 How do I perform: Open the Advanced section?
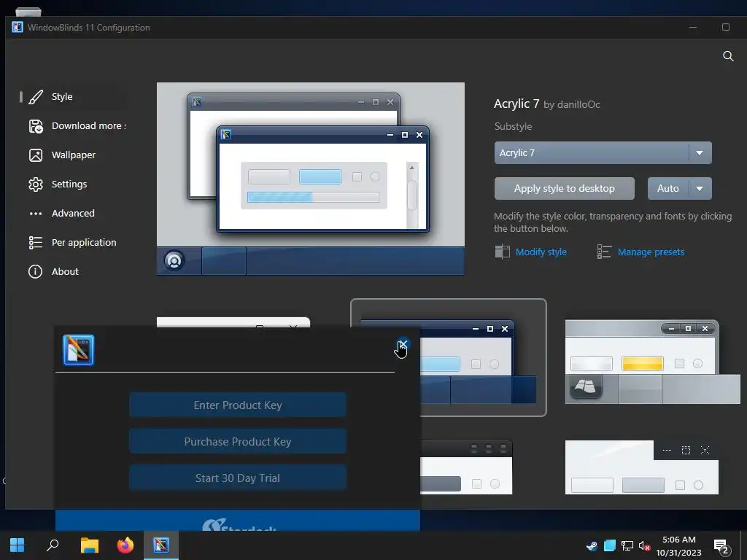tap(72, 214)
